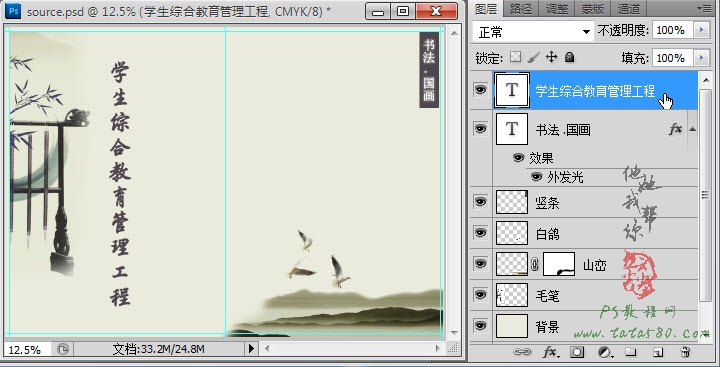This screenshot has width=720, height=367.
Task: Create a new layer group
Action: click(x=631, y=352)
